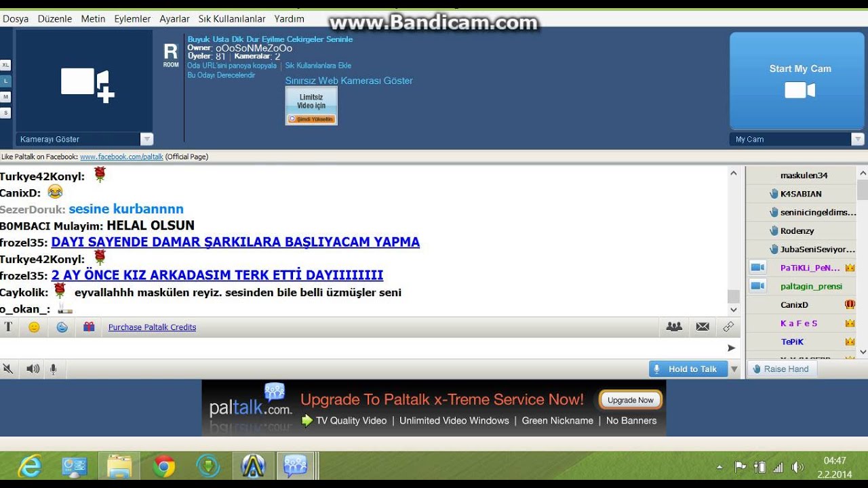View camera icon next to PaTiKLi_PeN
The height and width of the screenshot is (488, 868).
coord(757,268)
